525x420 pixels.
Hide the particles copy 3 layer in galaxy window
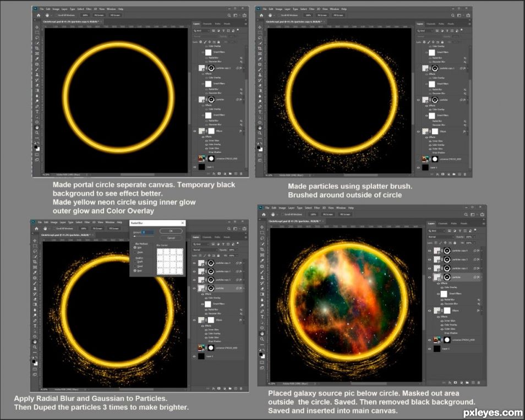pos(430,260)
